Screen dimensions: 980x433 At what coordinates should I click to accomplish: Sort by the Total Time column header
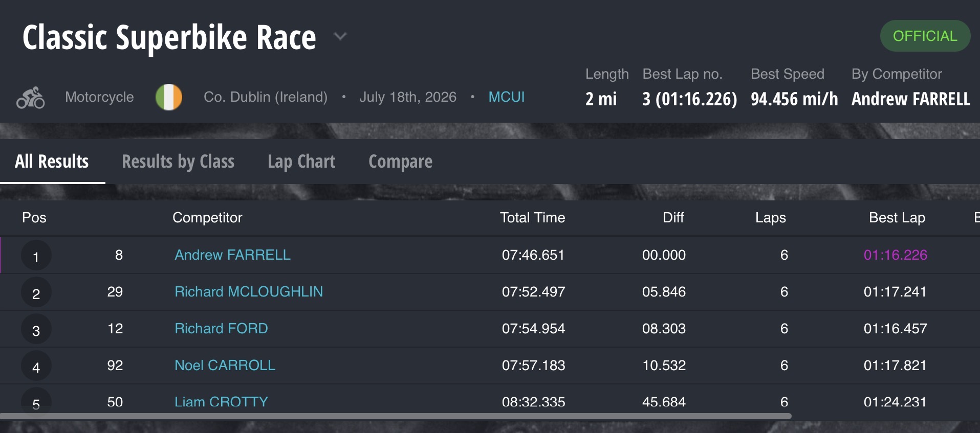click(532, 218)
